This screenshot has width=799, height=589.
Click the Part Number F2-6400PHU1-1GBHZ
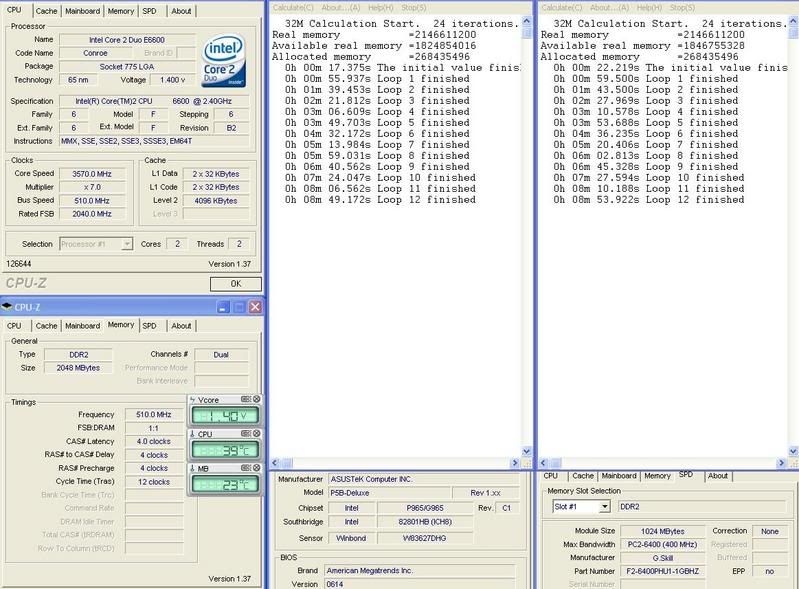(662, 571)
